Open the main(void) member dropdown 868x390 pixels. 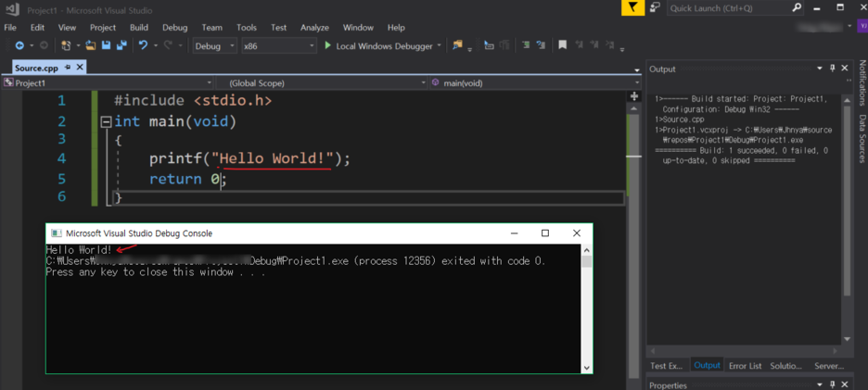[x=535, y=83]
